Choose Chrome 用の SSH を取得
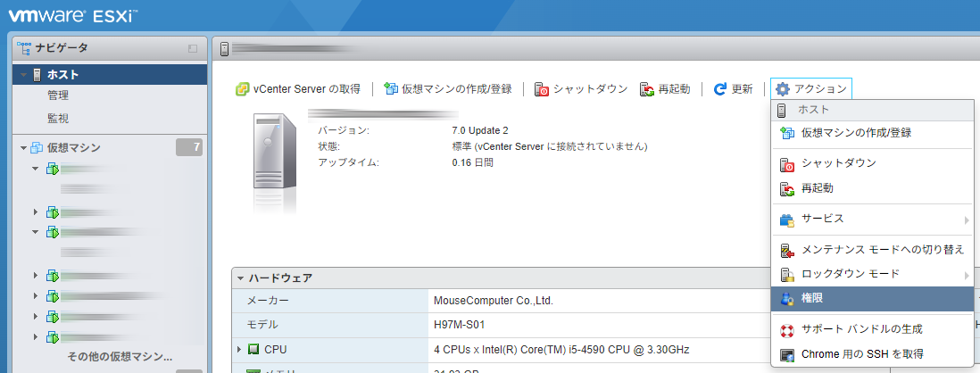Image resolution: width=980 pixels, height=373 pixels. tap(873, 354)
